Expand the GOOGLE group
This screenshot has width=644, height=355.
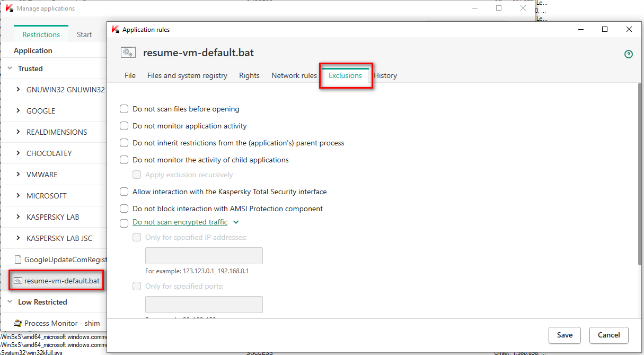(x=19, y=111)
